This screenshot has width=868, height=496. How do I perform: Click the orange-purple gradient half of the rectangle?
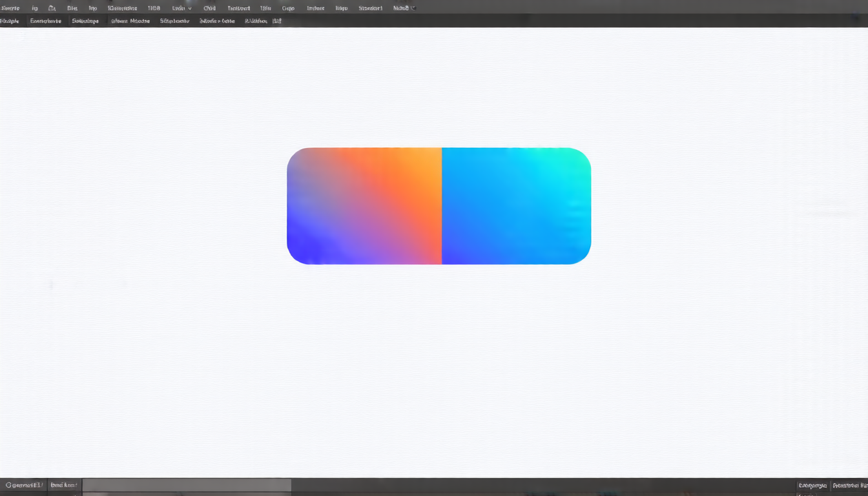364,206
